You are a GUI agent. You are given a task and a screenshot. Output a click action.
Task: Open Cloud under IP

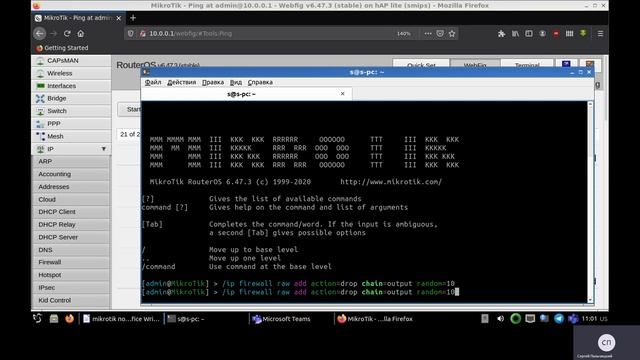click(71, 199)
